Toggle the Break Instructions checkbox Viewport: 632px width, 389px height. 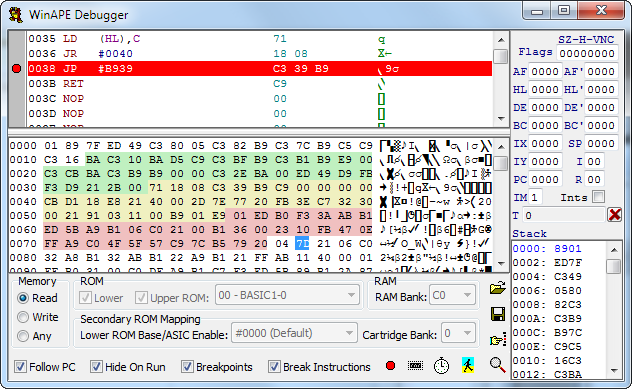point(274,367)
